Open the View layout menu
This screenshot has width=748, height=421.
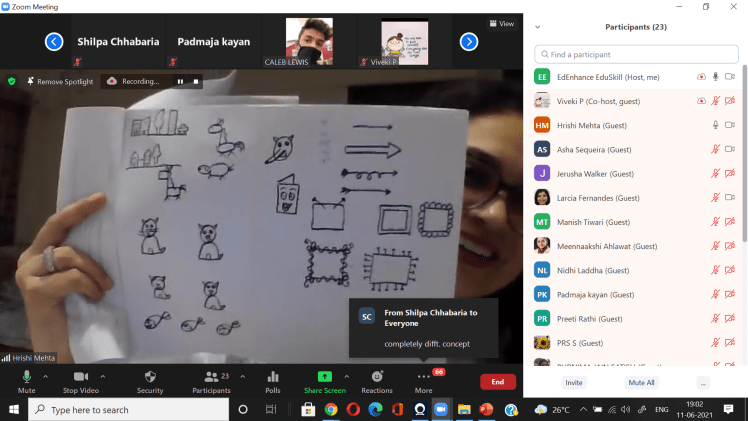[x=500, y=23]
